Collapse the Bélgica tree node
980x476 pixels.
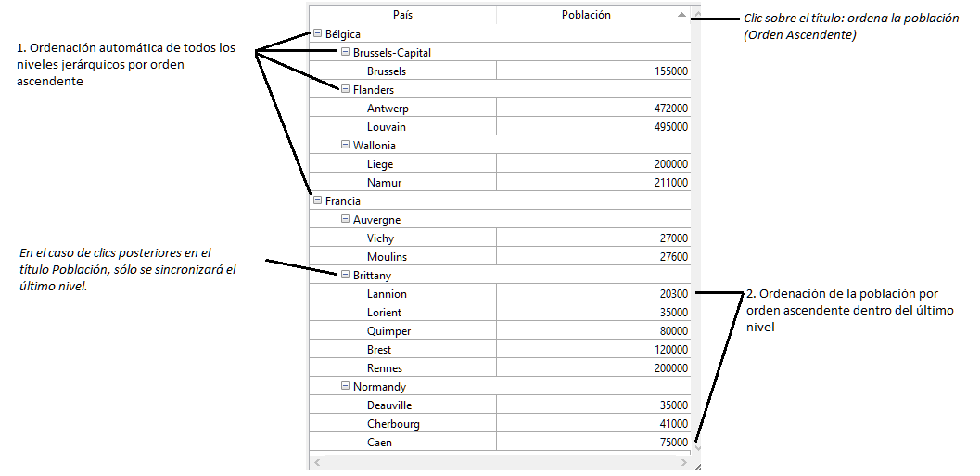[318, 34]
